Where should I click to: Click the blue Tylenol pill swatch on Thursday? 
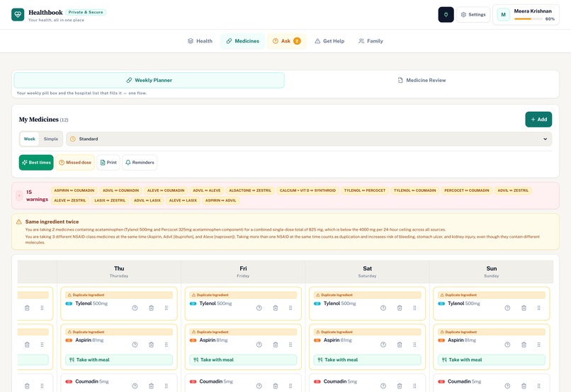coord(69,304)
